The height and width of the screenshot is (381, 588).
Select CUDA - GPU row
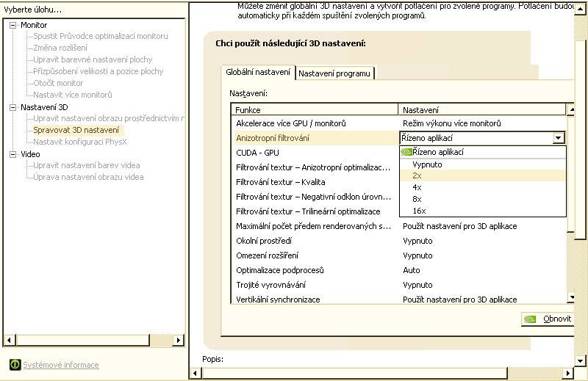pos(315,153)
